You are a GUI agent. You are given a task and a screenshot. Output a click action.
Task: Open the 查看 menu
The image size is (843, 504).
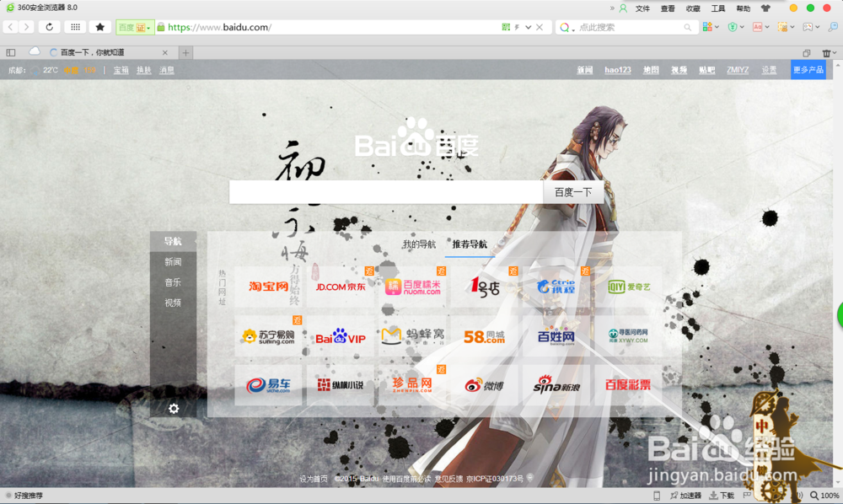pos(668,8)
